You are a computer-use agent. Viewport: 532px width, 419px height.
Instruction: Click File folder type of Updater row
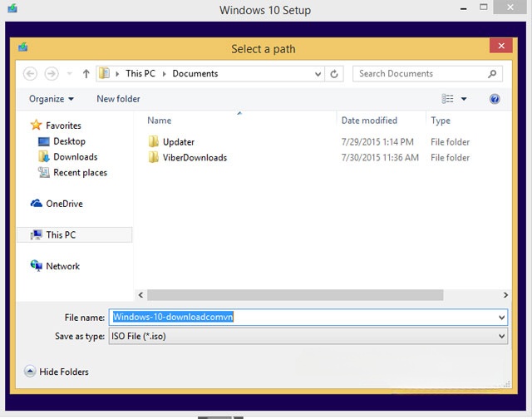450,142
